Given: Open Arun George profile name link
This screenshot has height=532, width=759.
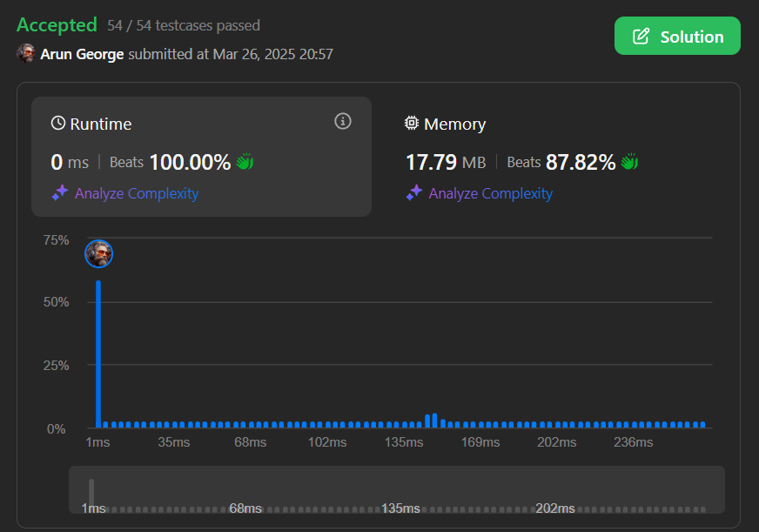Looking at the screenshot, I should pyautogui.click(x=82, y=54).
